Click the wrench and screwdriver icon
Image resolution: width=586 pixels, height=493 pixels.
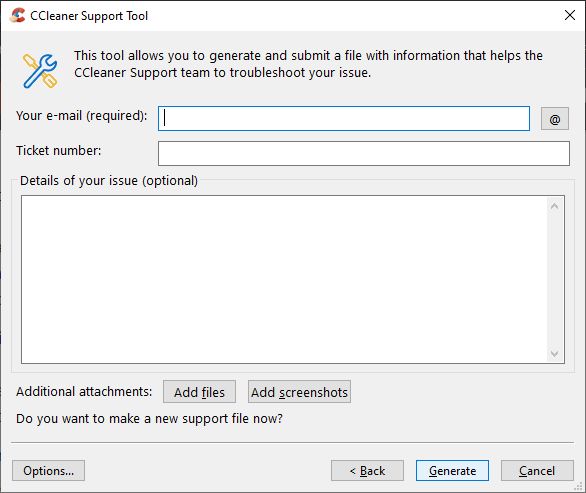(x=40, y=71)
